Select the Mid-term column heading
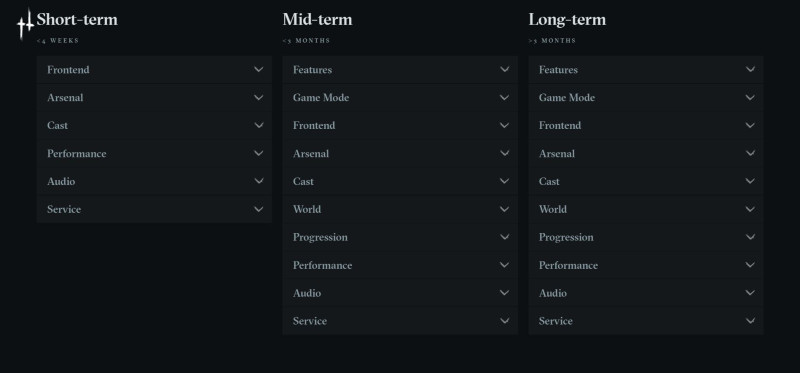This screenshot has width=800, height=373. tap(317, 19)
